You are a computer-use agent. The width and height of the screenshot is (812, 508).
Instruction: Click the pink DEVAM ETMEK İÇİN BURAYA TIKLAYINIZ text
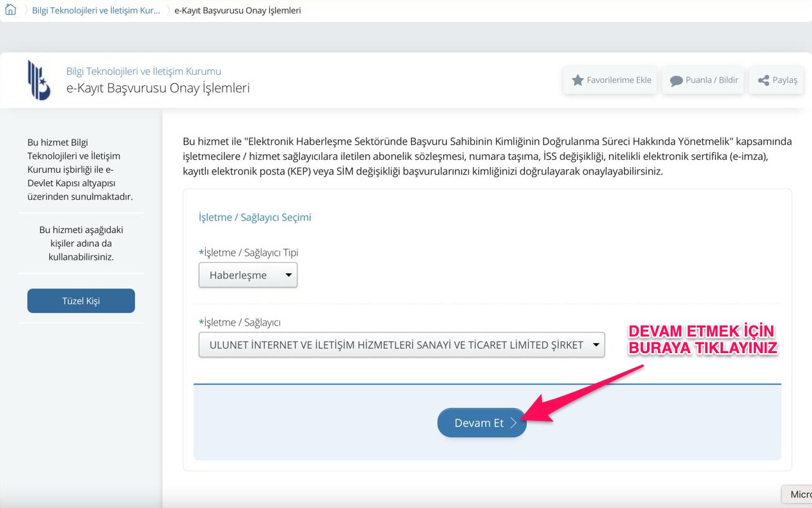click(x=702, y=340)
